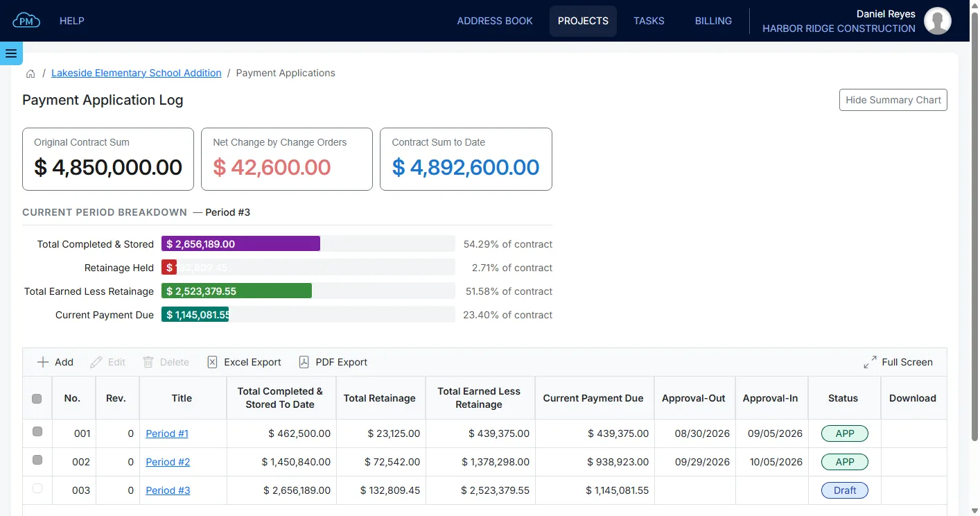Click the teal Current Payment Due bar
Viewport: 980px width, 516px height.
point(195,314)
